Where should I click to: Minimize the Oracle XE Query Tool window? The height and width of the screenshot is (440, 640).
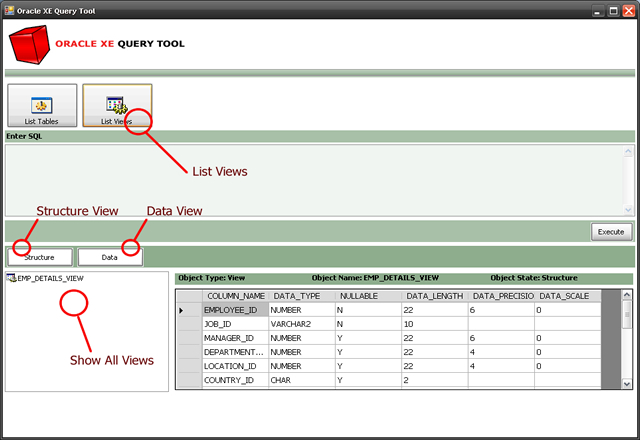(598, 11)
